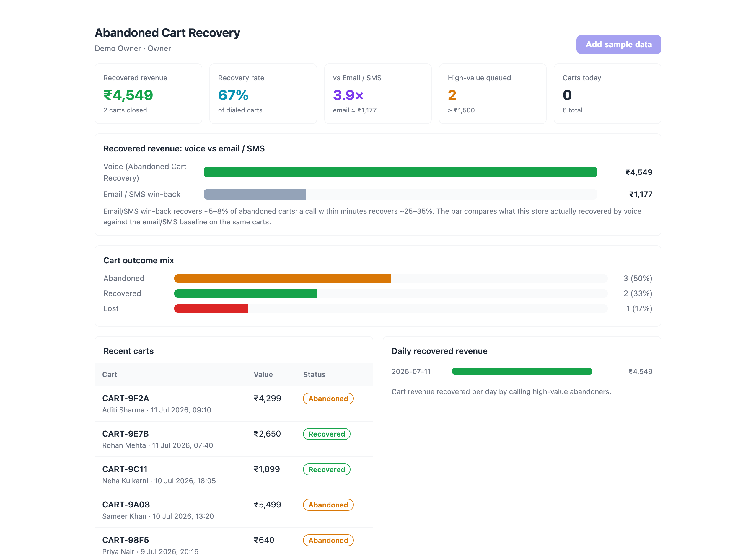Click Recovered badge for CART-9C11
This screenshot has width=756, height=555.
point(327,469)
